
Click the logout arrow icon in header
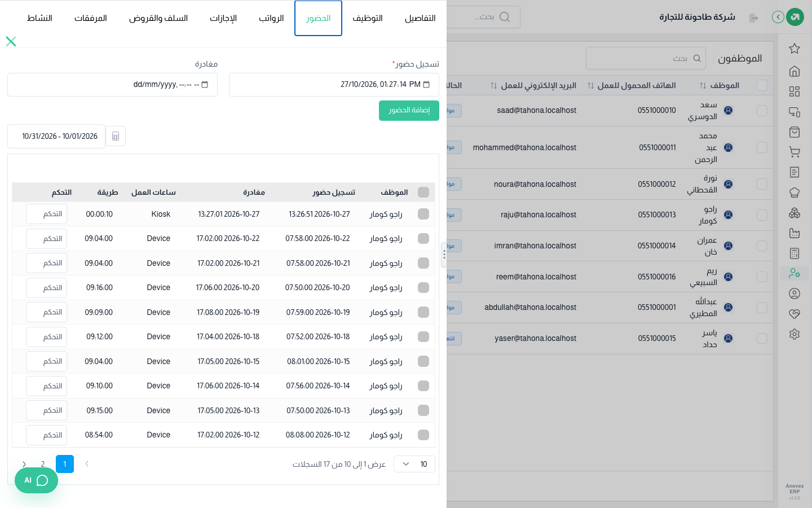click(753, 18)
